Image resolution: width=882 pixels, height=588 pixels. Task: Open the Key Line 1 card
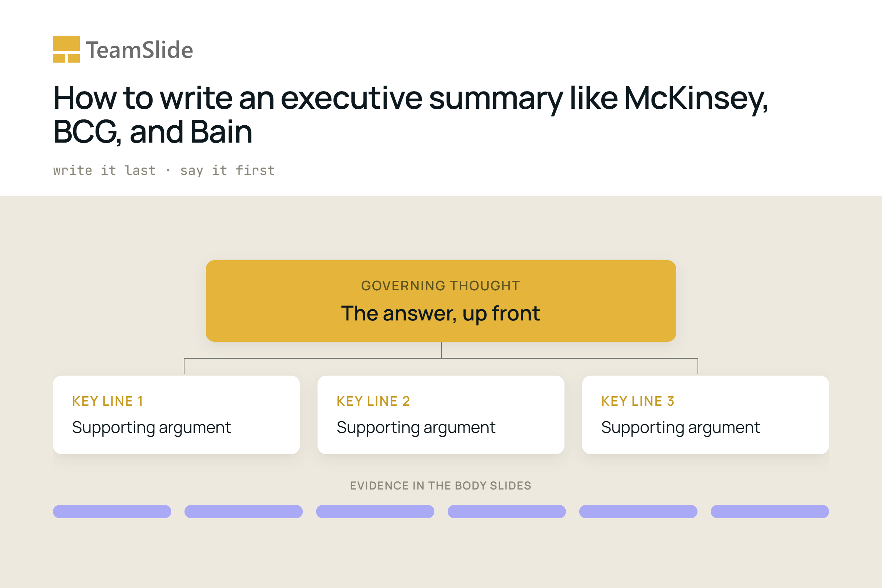pos(176,415)
